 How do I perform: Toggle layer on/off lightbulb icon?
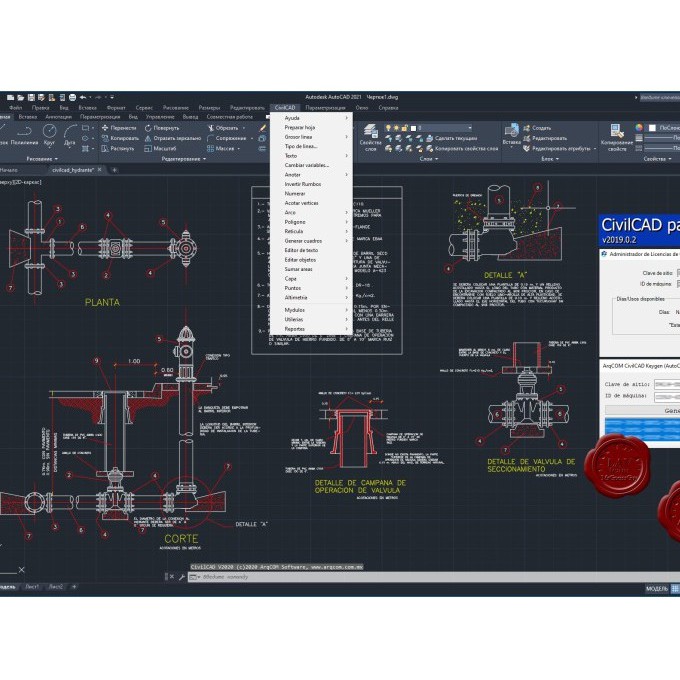389,128
